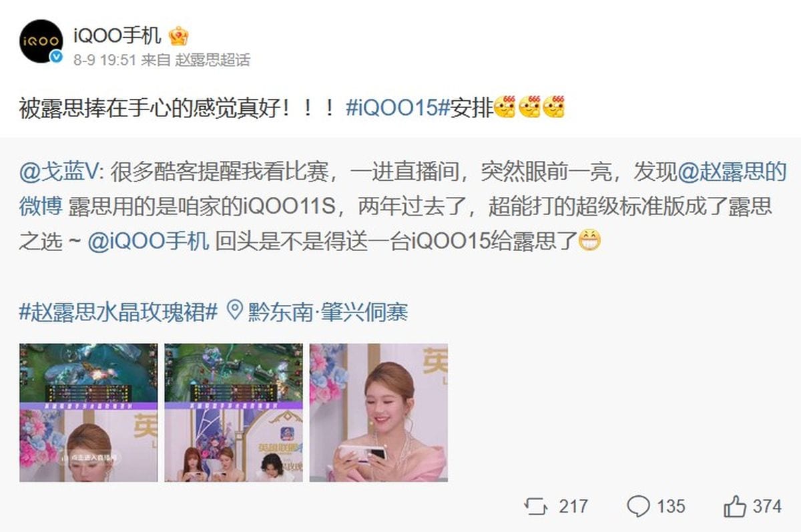Image resolution: width=801 pixels, height=532 pixels.
Task: Open the 黔东南·肇兴侗寨 location link
Action: [327, 312]
